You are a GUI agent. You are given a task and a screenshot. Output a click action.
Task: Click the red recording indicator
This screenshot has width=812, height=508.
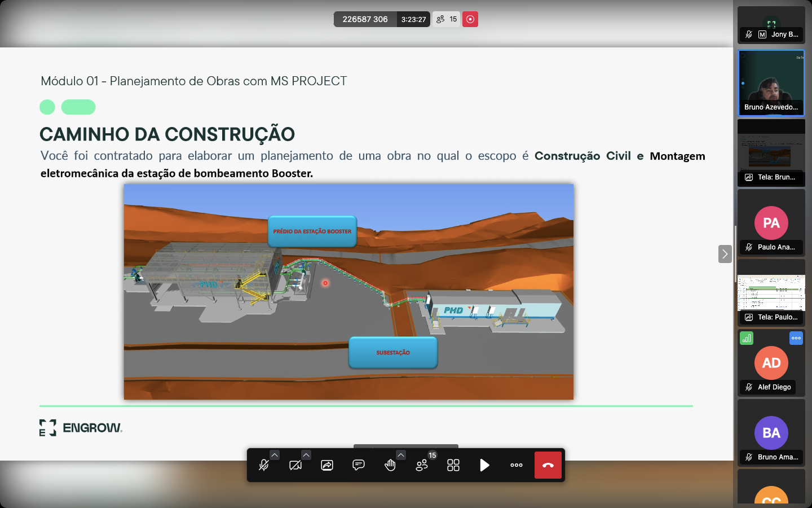[x=470, y=19]
